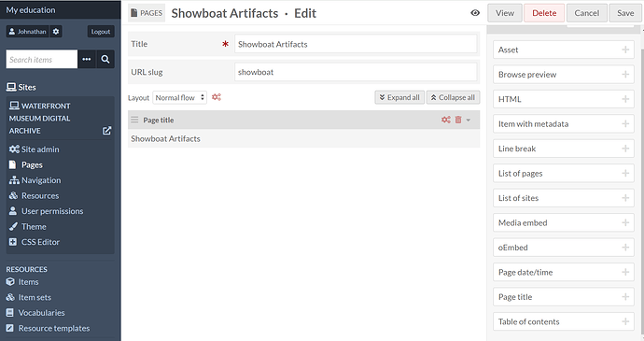
Task: Add HTML block with plus icon
Action: (625, 99)
